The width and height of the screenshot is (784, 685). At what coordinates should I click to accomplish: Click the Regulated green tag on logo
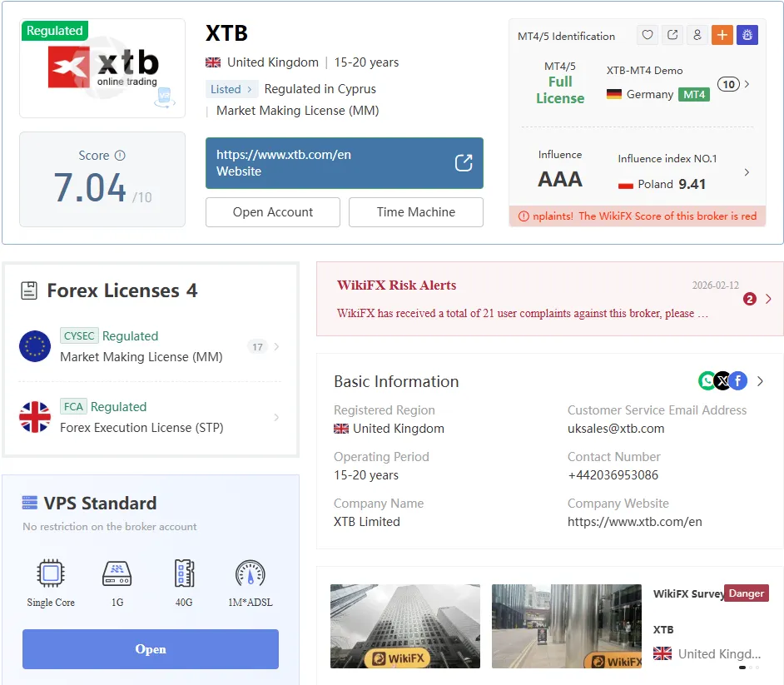tap(55, 31)
